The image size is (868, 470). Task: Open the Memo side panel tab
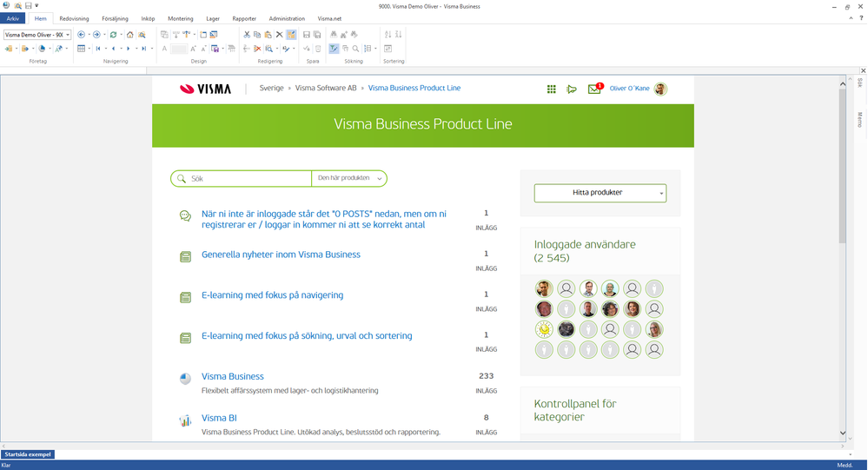[x=859, y=120]
